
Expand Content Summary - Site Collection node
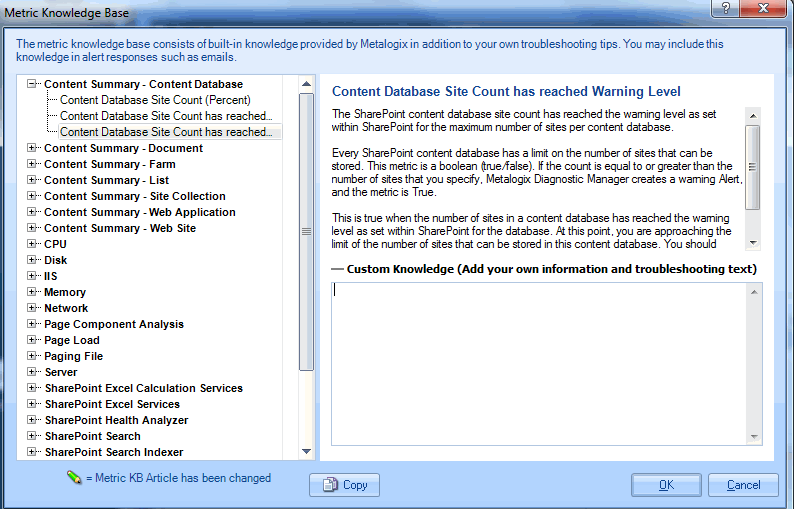point(31,196)
